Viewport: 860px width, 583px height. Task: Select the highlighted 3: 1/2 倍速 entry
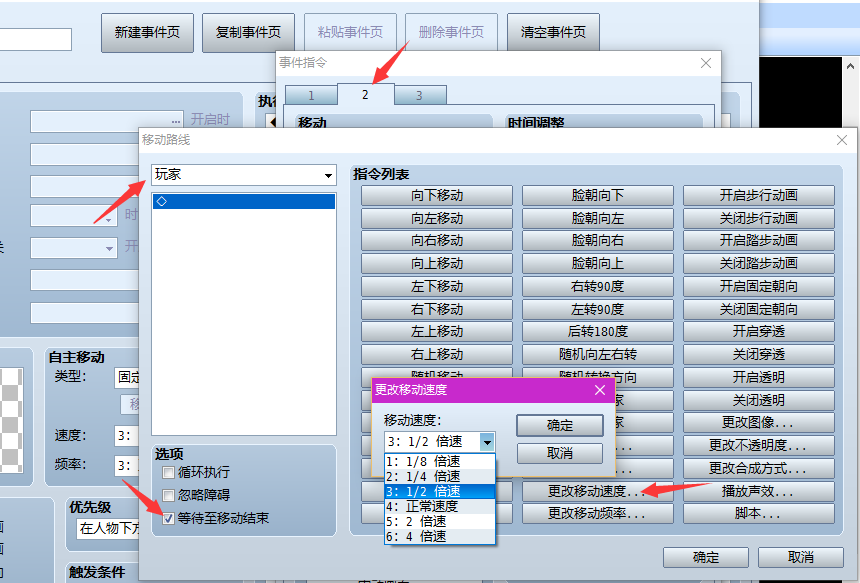(440, 491)
